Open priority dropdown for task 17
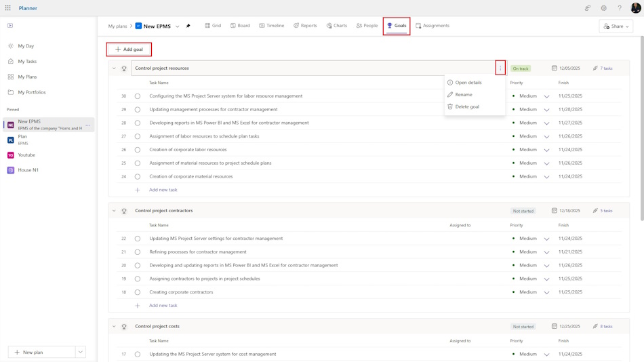This screenshot has height=362, width=644. tap(546, 355)
